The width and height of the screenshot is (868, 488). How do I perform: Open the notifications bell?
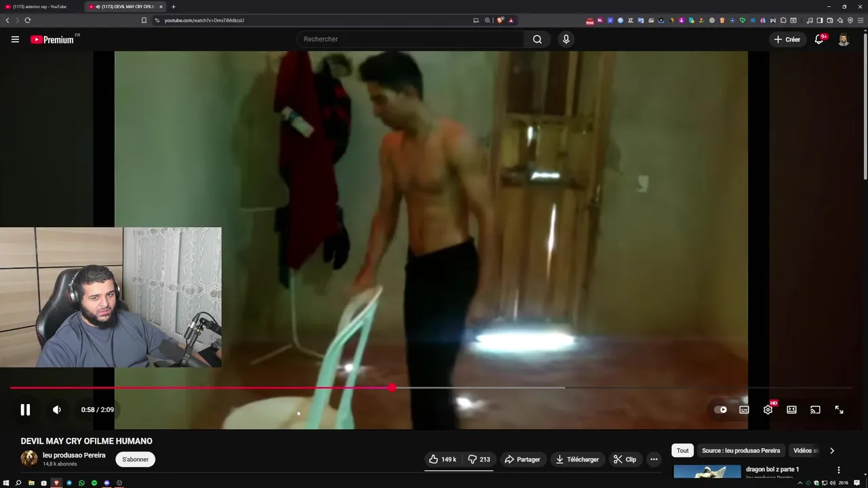point(819,39)
